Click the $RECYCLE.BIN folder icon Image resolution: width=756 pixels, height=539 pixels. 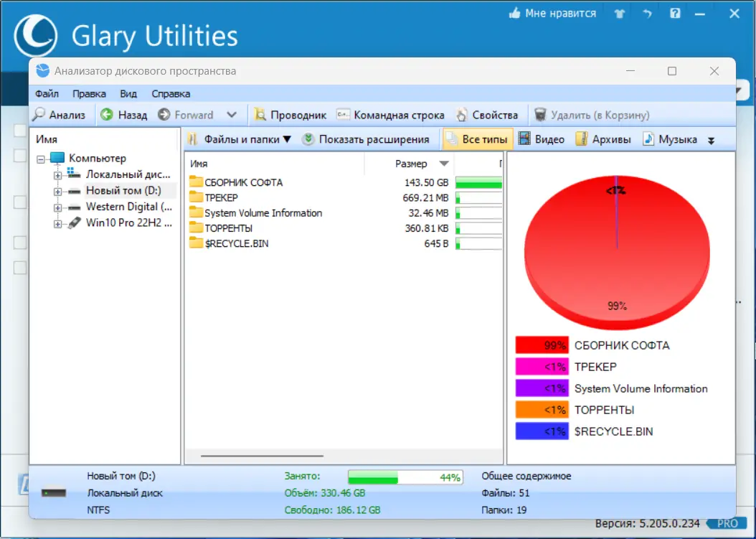tap(196, 243)
